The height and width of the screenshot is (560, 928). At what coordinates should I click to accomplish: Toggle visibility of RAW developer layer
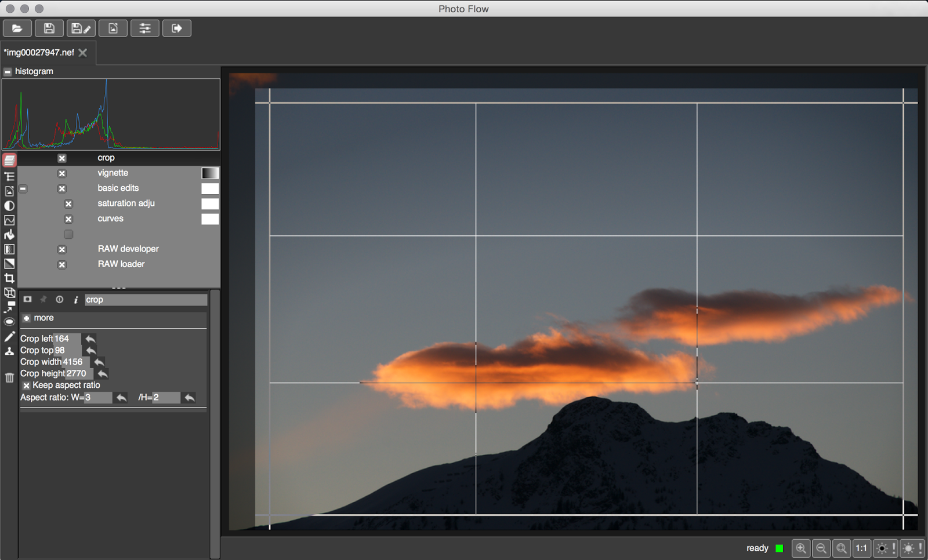62,249
